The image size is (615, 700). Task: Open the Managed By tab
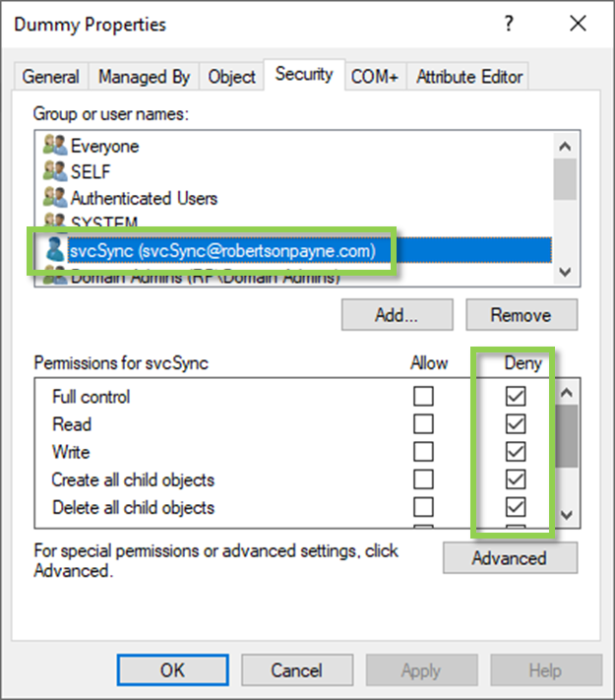point(144,77)
